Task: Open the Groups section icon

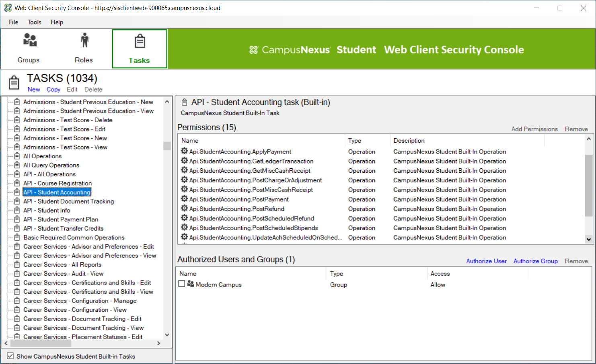Action: click(x=30, y=40)
